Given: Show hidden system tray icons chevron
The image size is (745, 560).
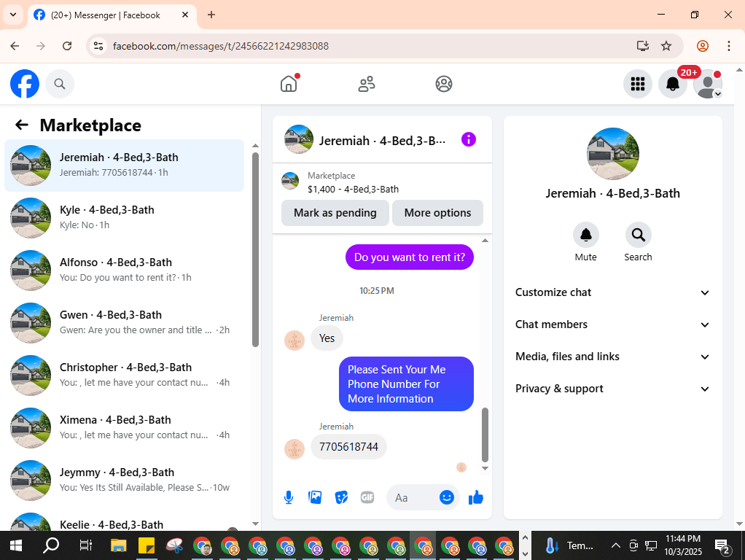Looking at the screenshot, I should pyautogui.click(x=615, y=545).
